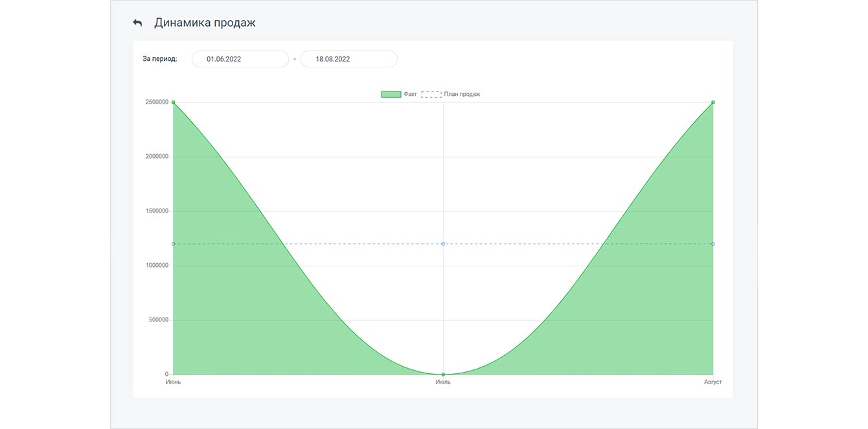Click the Факт legend label
The image size is (868, 429).
tap(410, 95)
